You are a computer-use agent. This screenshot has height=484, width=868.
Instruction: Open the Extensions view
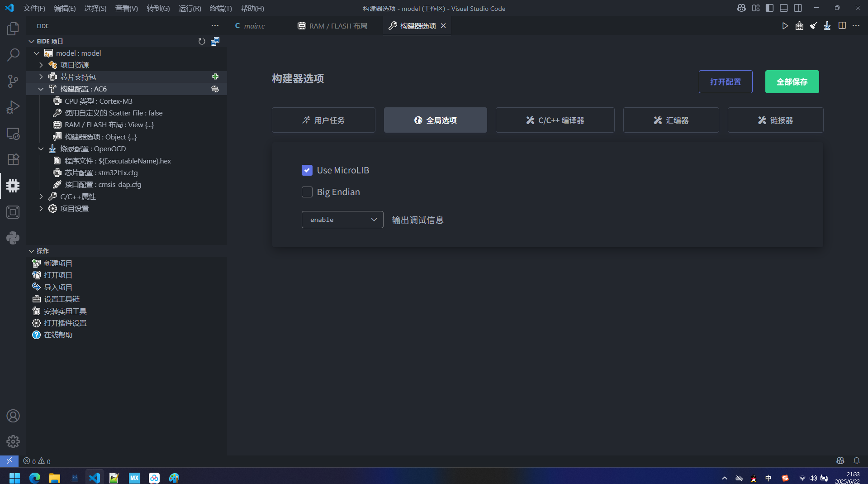13,159
